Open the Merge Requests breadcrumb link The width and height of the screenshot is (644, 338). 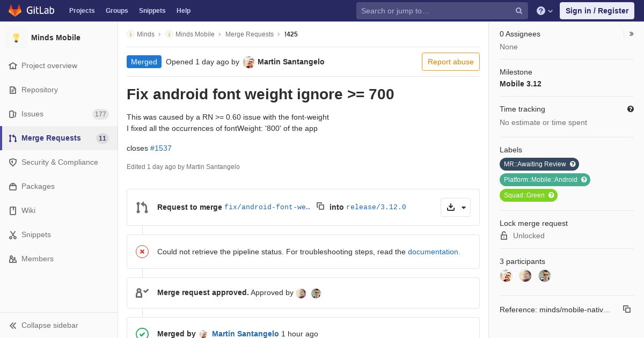[x=250, y=34]
